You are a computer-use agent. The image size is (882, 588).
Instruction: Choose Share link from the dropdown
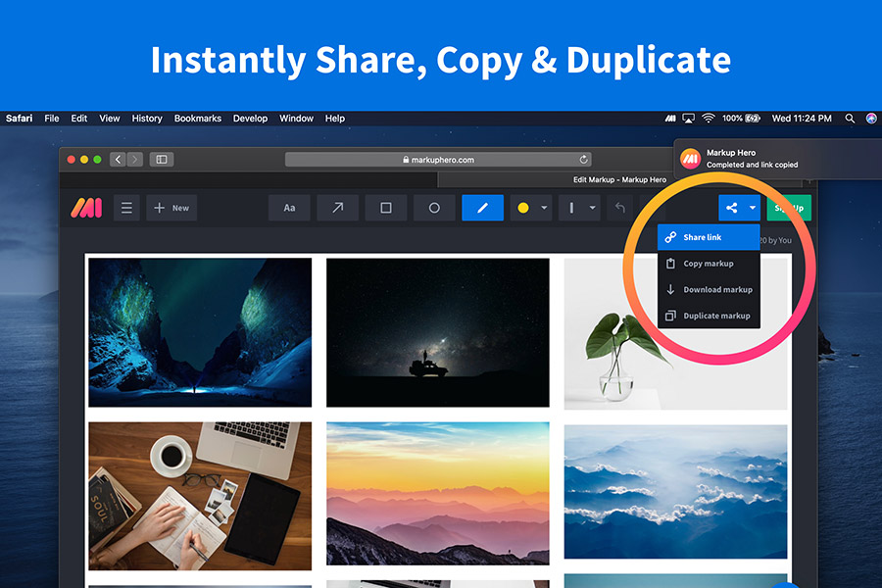(x=709, y=237)
